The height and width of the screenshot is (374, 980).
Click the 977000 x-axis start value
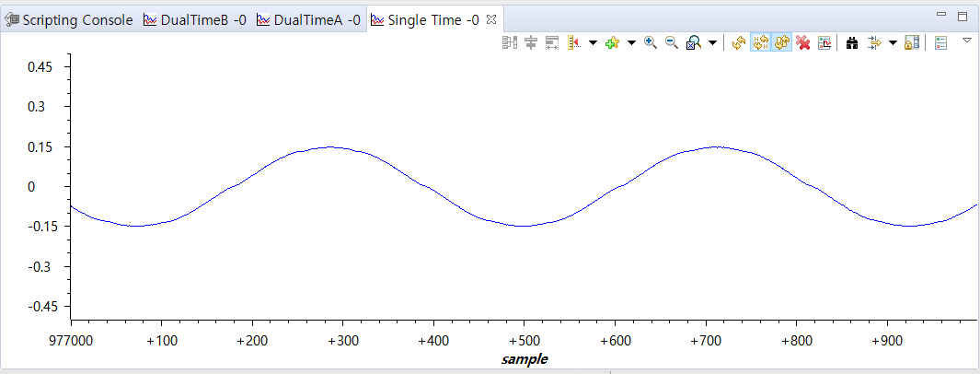(71, 341)
